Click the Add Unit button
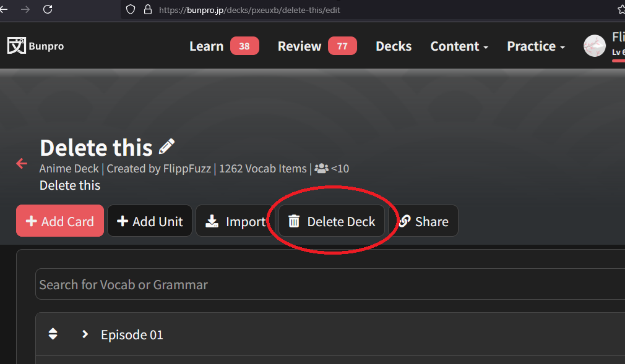Screen dimensions: 625x364 [150, 221]
